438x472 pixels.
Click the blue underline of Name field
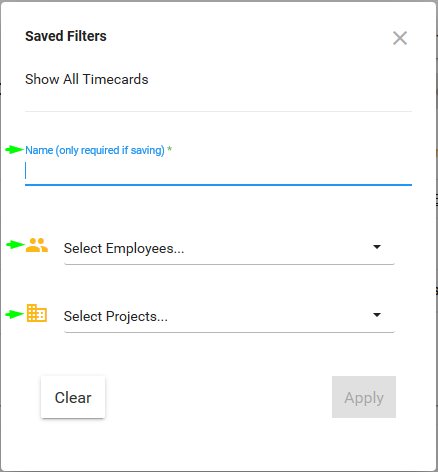pyautogui.click(x=218, y=184)
